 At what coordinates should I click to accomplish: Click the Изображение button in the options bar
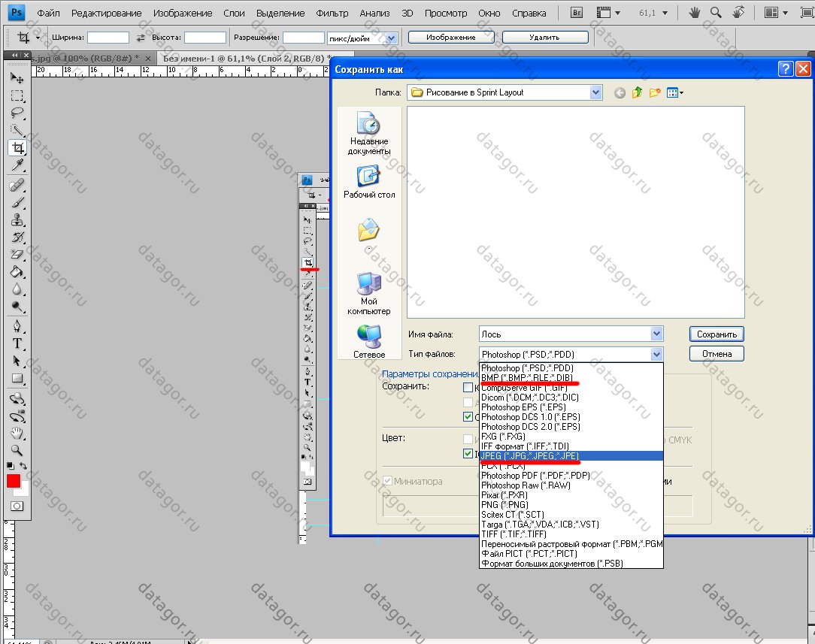click(450, 38)
